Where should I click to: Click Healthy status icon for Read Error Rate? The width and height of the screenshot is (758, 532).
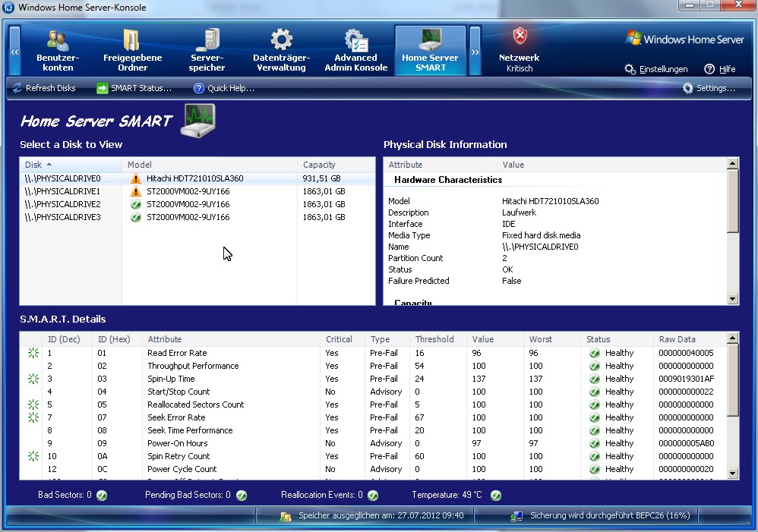tap(595, 353)
